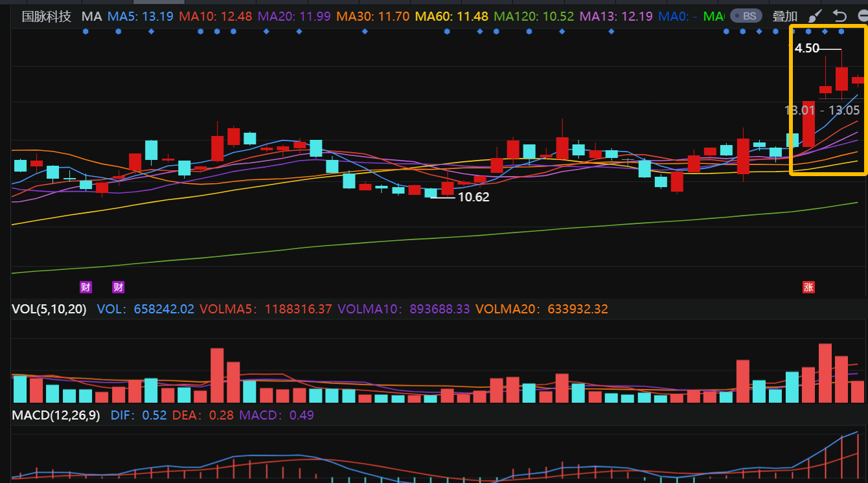Image resolution: width=868 pixels, height=483 pixels.
Task: Select the large red candle above 涨 marker
Action: click(x=808, y=124)
